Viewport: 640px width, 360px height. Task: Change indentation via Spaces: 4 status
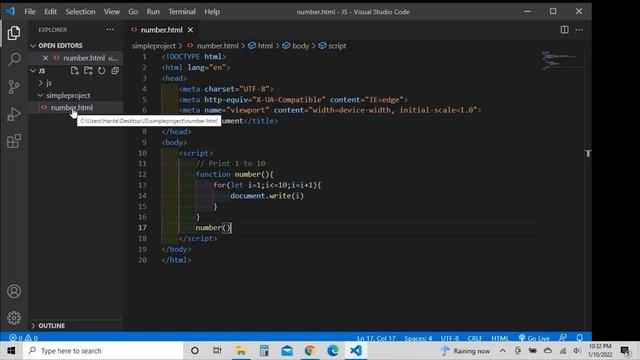(418, 338)
